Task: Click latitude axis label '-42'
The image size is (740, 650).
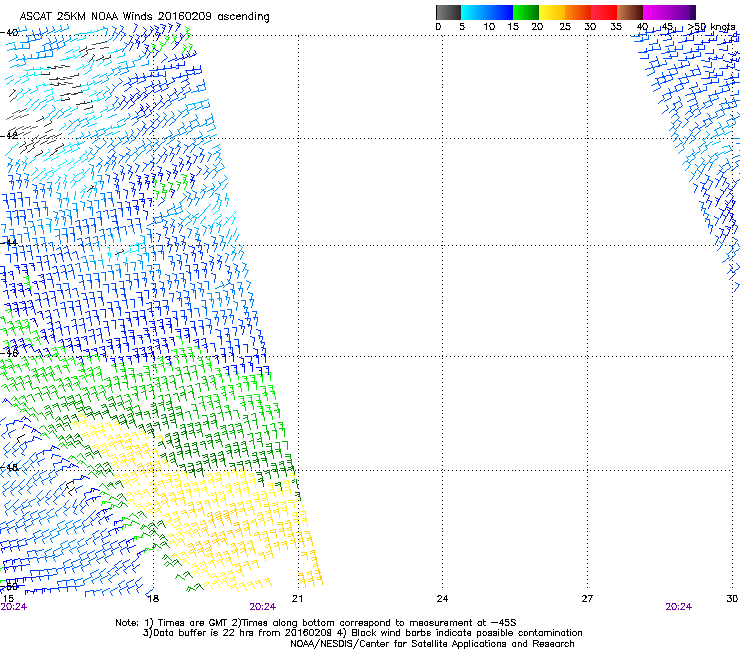Action: pos(9,136)
